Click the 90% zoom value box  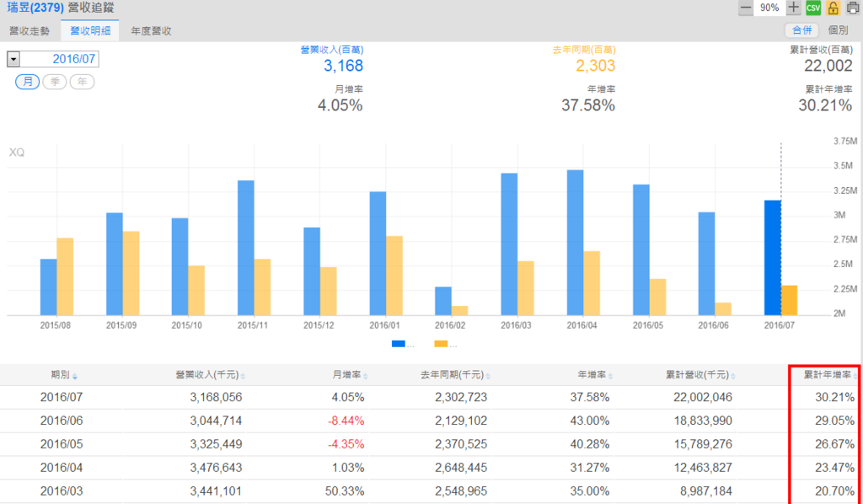pyautogui.click(x=769, y=8)
